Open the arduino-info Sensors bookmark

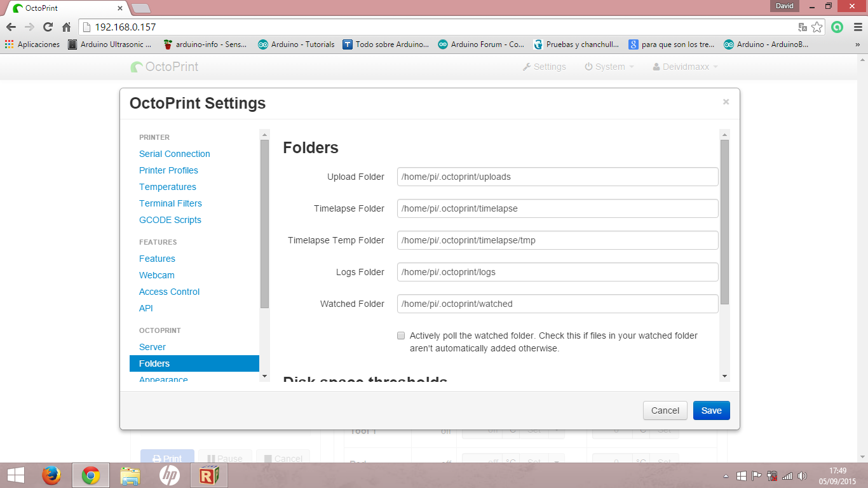click(x=205, y=44)
